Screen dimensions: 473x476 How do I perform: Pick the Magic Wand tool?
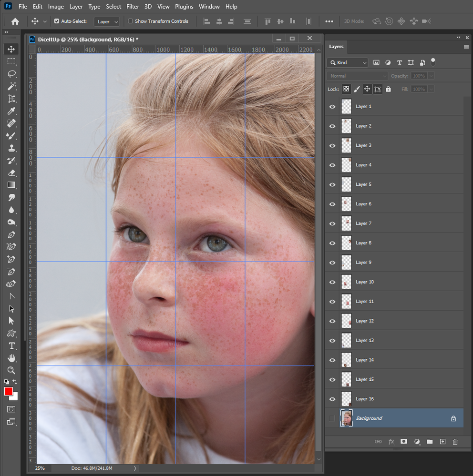(x=11, y=86)
